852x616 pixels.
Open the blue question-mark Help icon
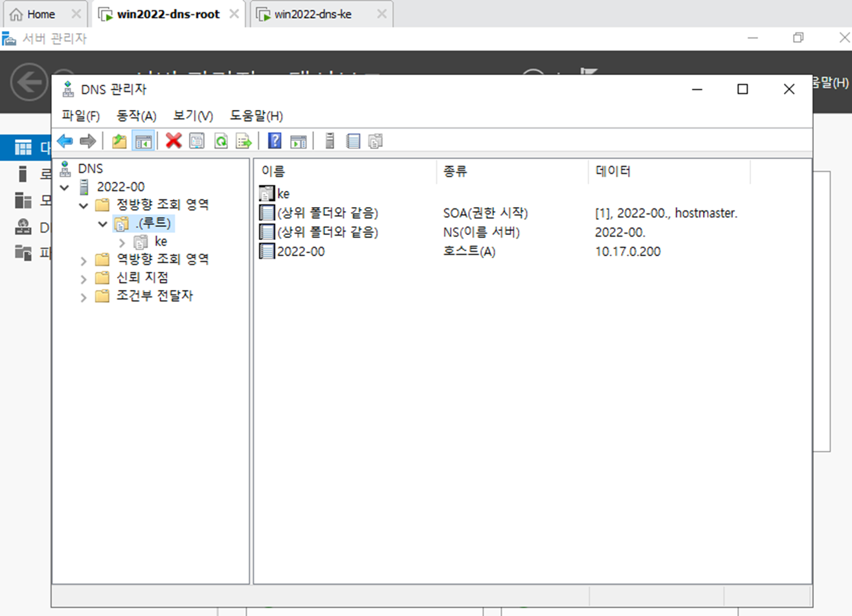tap(275, 140)
